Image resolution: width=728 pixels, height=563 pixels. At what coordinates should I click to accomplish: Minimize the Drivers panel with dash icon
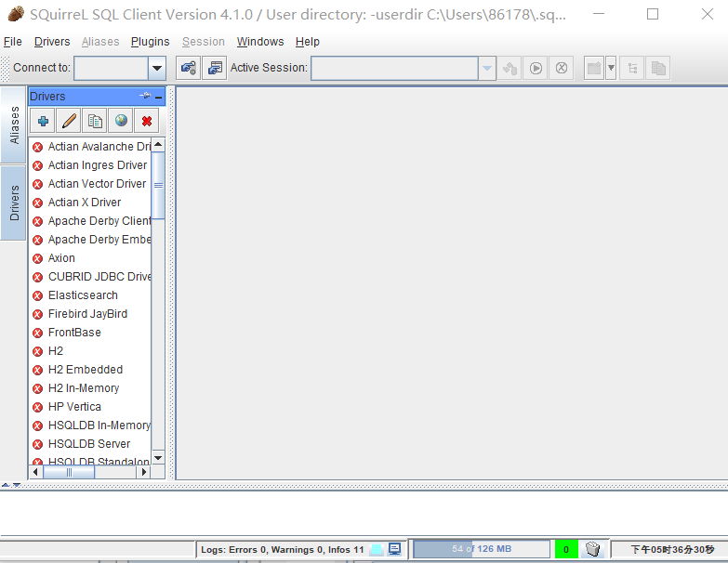(x=159, y=97)
